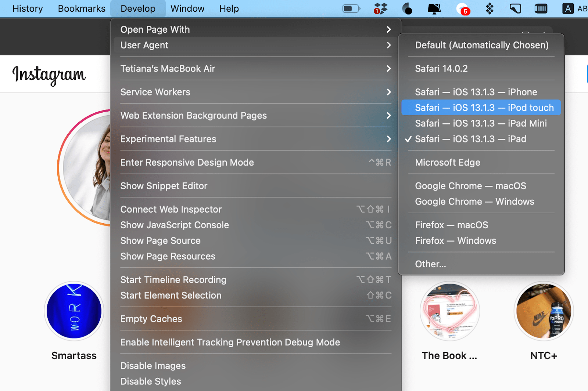Click the Smartass highlight label

[74, 356]
